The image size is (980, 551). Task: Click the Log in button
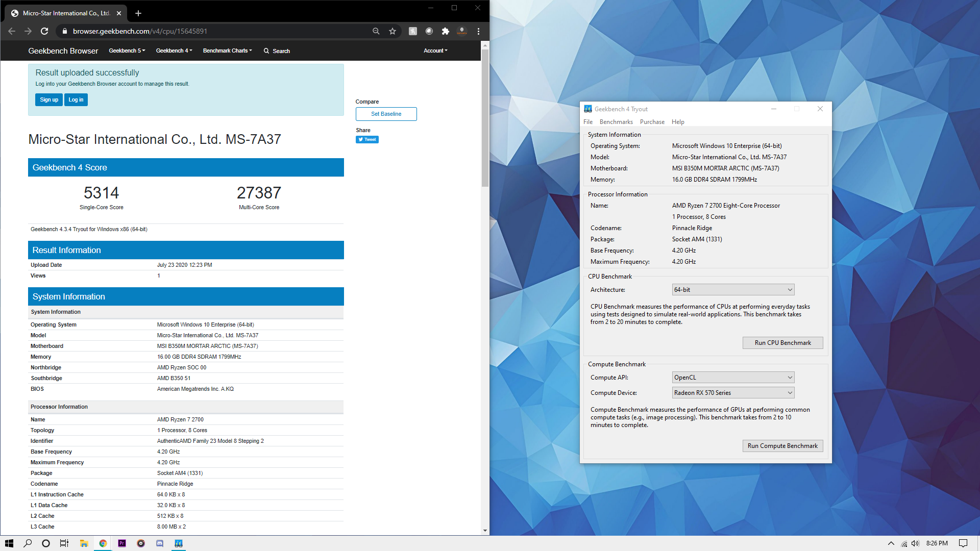click(x=76, y=100)
